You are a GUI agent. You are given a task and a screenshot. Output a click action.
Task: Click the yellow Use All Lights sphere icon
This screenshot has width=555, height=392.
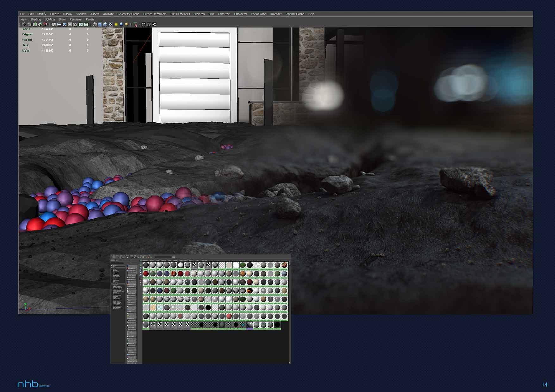tap(116, 24)
